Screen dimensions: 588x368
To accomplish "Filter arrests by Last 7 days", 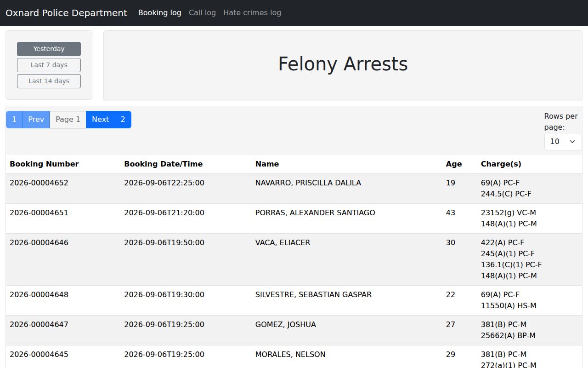I will pos(49,65).
